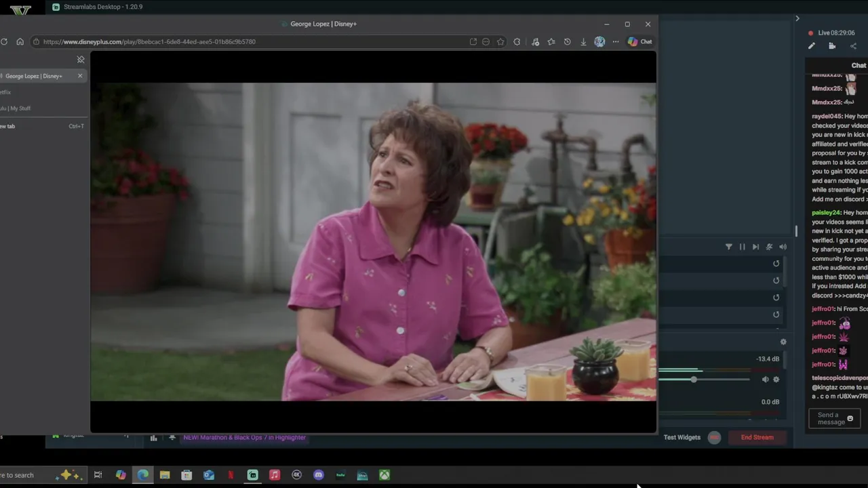Pause the alert queue
The height and width of the screenshot is (488, 868).
(742, 247)
